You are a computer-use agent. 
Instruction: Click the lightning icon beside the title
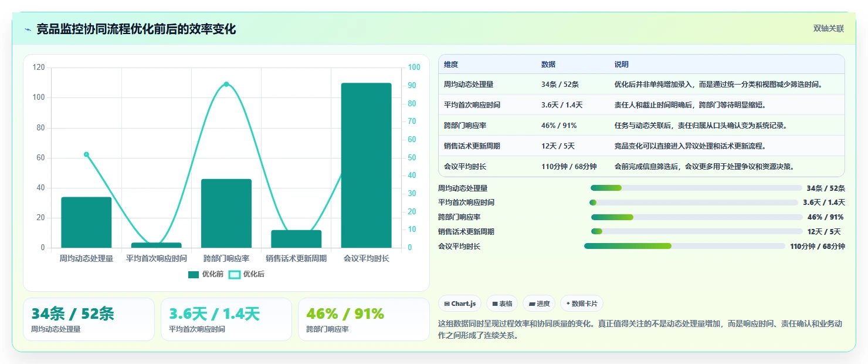pyautogui.click(x=28, y=29)
